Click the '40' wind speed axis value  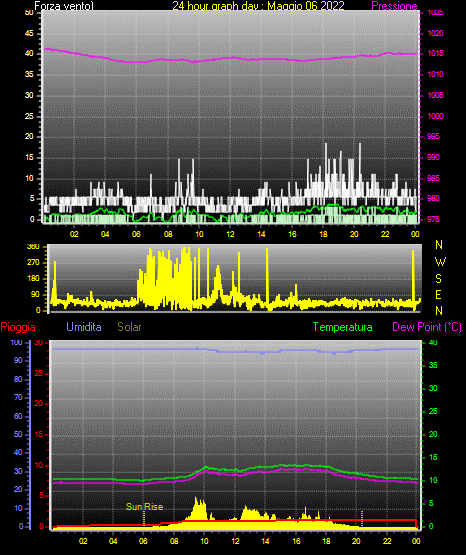[29, 54]
